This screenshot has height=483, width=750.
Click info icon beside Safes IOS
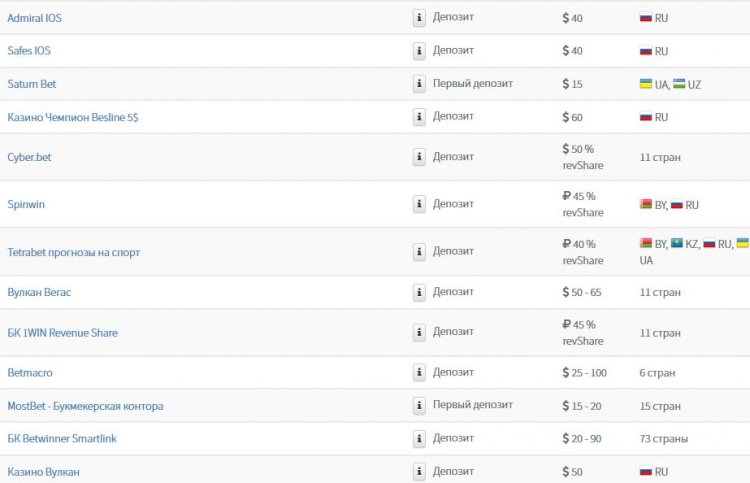(x=419, y=51)
